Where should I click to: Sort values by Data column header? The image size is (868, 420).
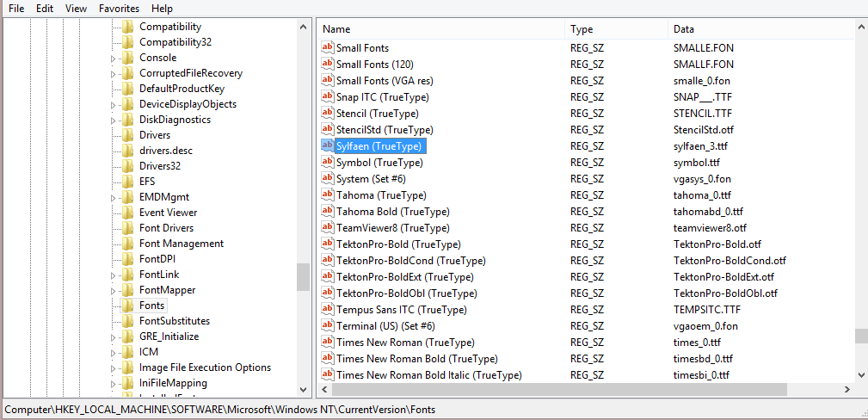point(761,29)
